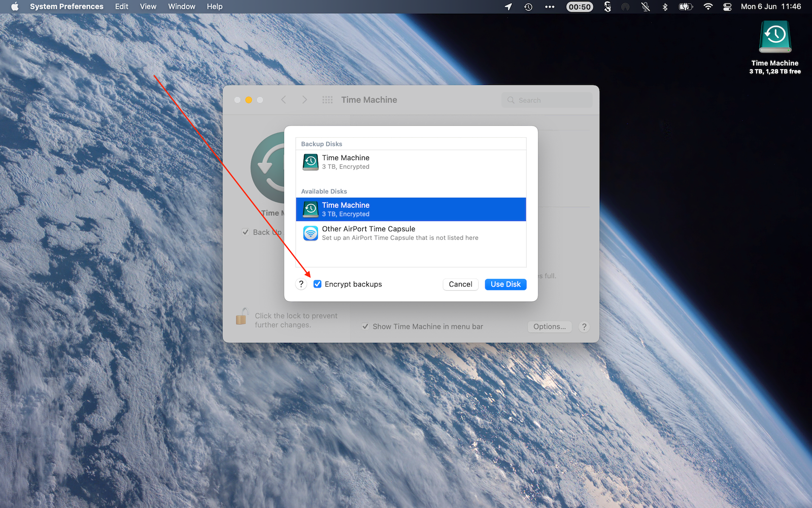Open the View menu
Viewport: 812px width, 508px height.
point(148,7)
